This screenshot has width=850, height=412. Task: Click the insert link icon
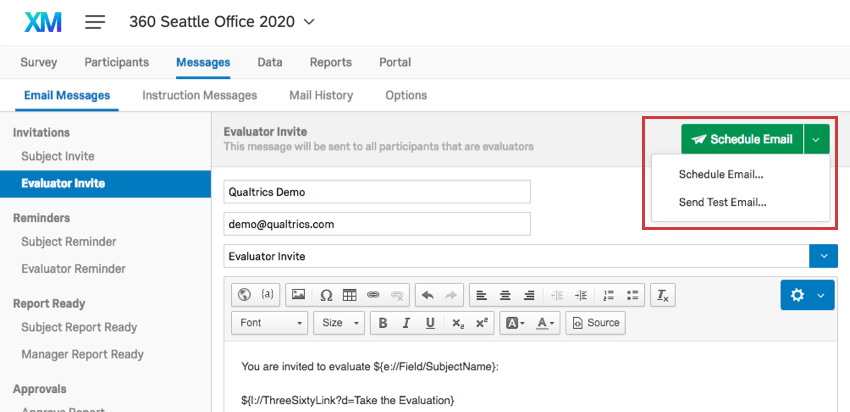374,295
